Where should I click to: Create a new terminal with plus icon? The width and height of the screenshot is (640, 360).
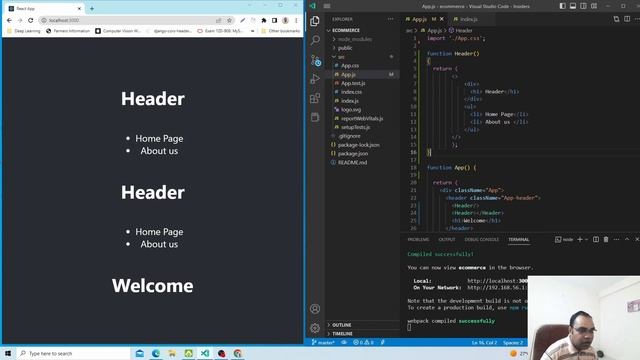coord(580,240)
